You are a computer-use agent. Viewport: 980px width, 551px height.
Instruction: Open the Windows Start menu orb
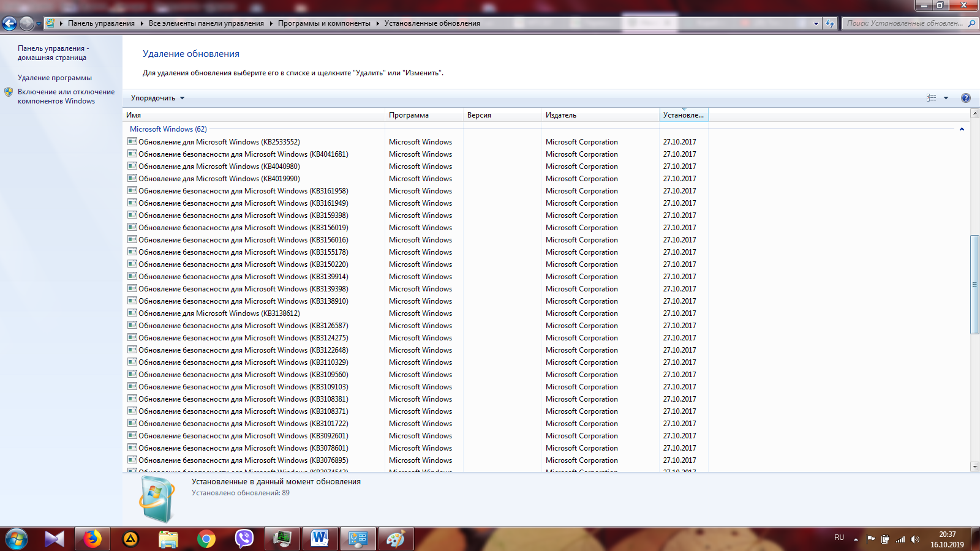coord(17,539)
